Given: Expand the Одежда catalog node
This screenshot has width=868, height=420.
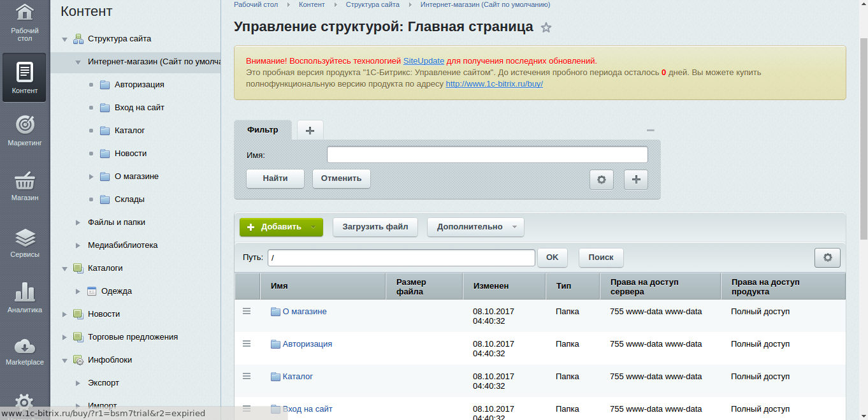Looking at the screenshot, I should pos(78,291).
